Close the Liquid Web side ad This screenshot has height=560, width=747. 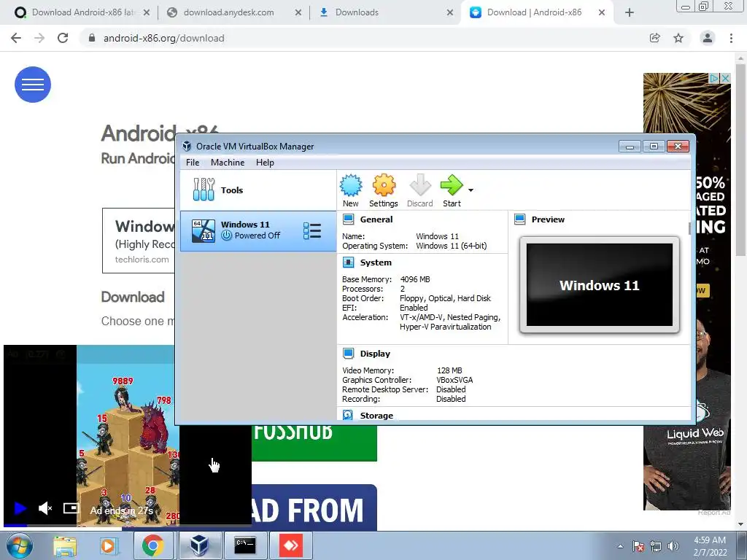click(x=726, y=78)
